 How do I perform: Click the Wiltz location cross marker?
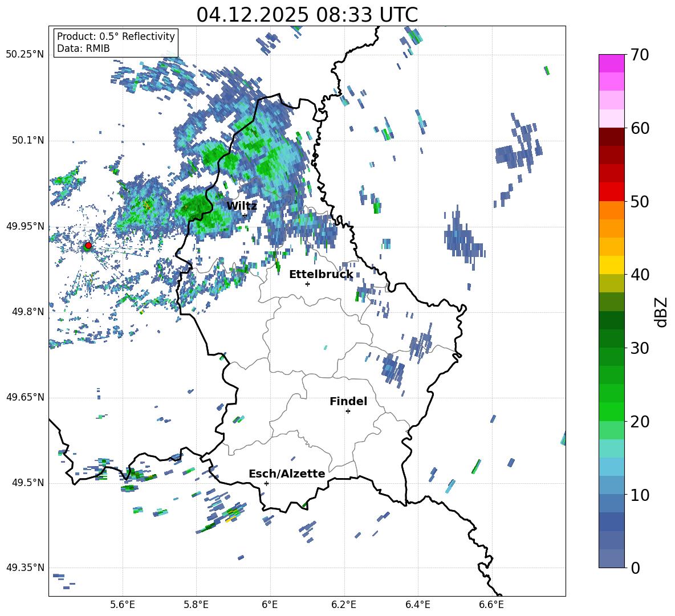(245, 215)
